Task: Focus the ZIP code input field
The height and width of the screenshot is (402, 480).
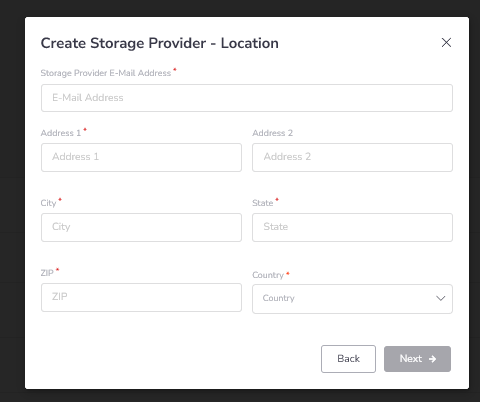Action: [141, 297]
